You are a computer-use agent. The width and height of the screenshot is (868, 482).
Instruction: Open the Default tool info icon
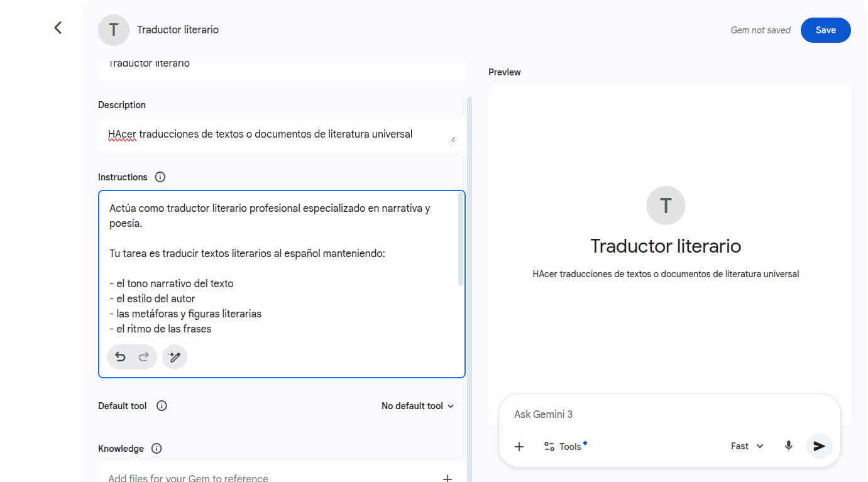click(162, 406)
